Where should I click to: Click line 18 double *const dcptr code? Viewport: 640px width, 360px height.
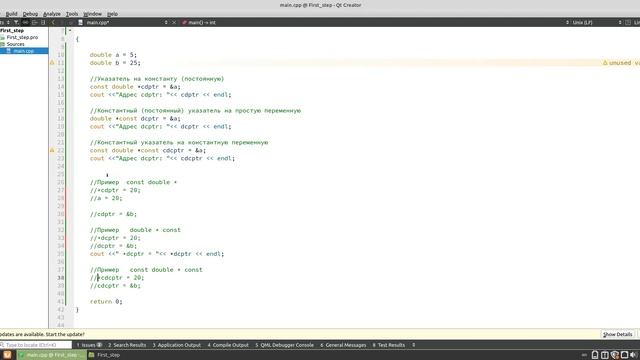point(135,118)
